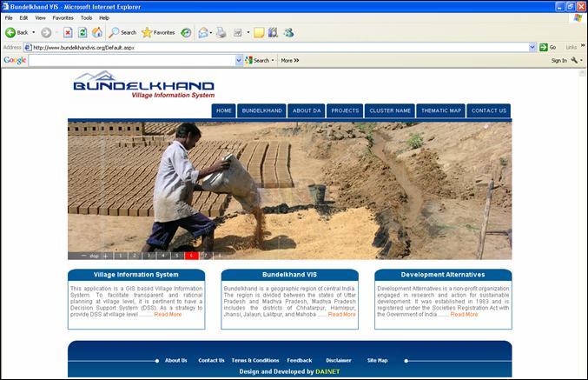Jump to slide 3 in slideshow
Screen dimensions: 588x380
coord(149,256)
